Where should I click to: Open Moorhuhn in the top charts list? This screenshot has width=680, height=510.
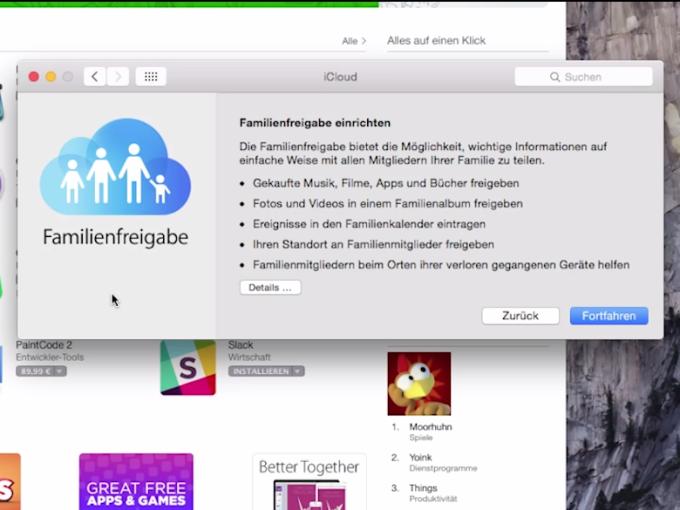click(431, 427)
